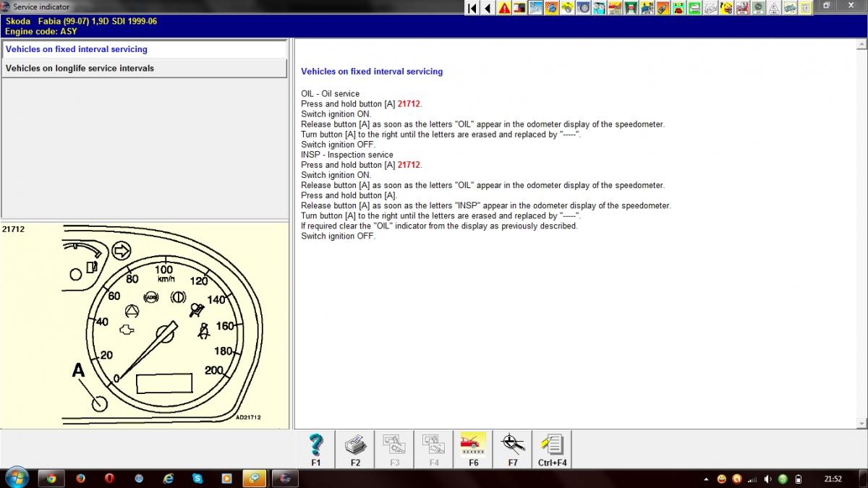Open Firefox from the taskbar
Viewport: 868px width, 488px height.
pyautogui.click(x=80, y=478)
